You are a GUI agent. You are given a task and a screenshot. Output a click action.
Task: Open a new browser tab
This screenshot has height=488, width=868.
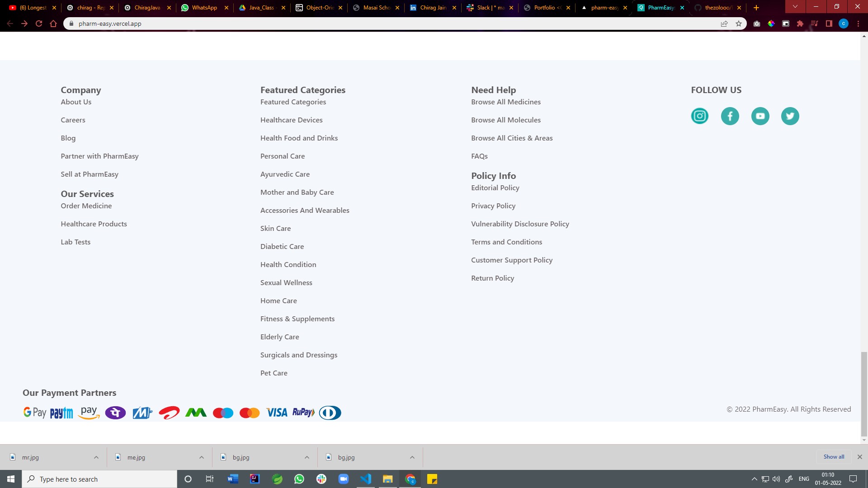tap(756, 8)
